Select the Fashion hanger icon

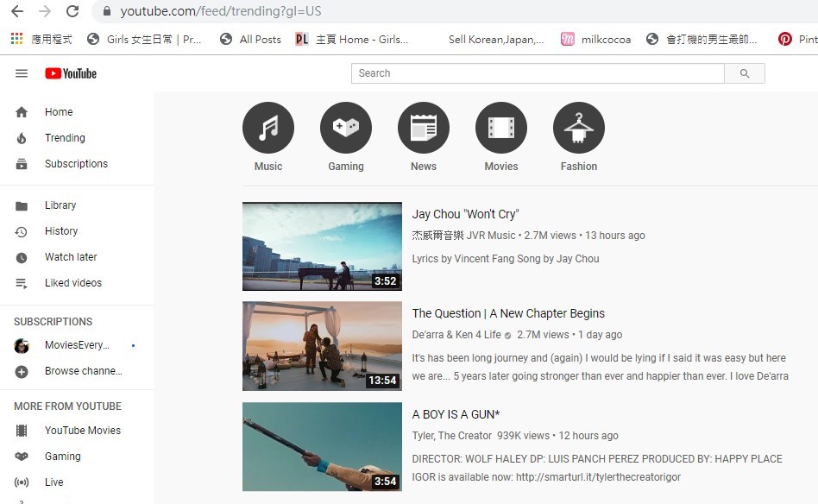(579, 129)
